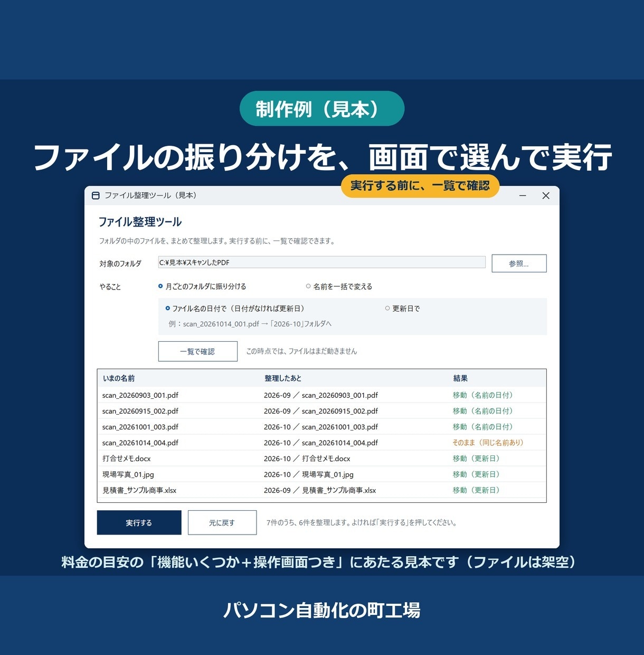
Task: Click destination 2026-09 / 見積書_サンプル商事.xlsx
Action: [320, 490]
